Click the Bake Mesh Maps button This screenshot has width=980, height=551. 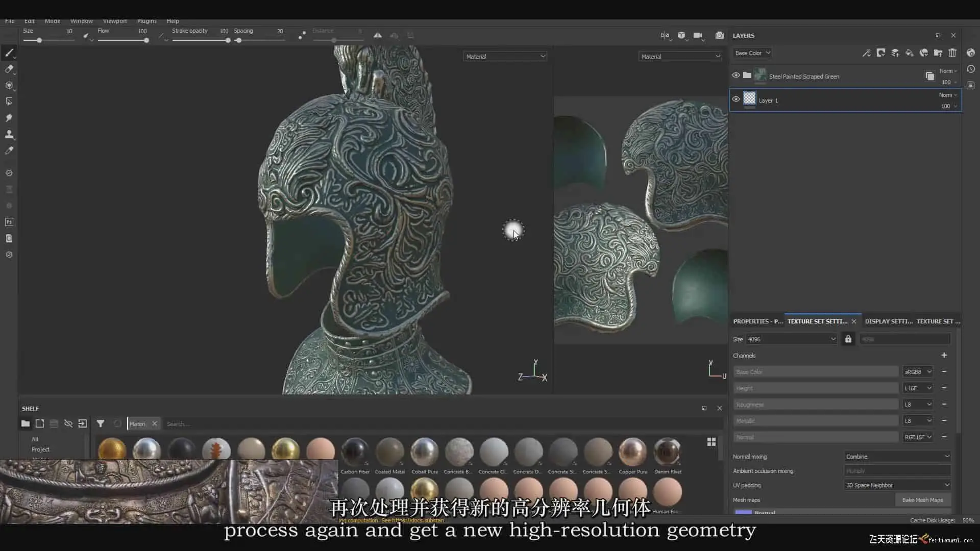coord(922,500)
